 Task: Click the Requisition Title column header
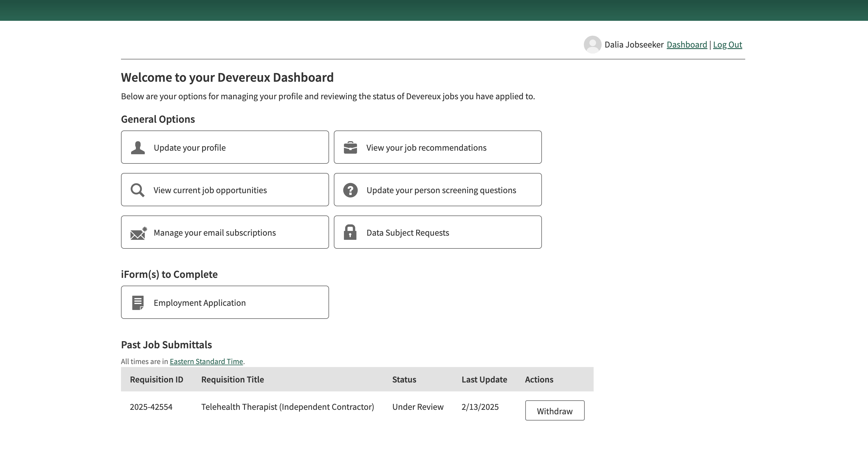click(x=232, y=380)
